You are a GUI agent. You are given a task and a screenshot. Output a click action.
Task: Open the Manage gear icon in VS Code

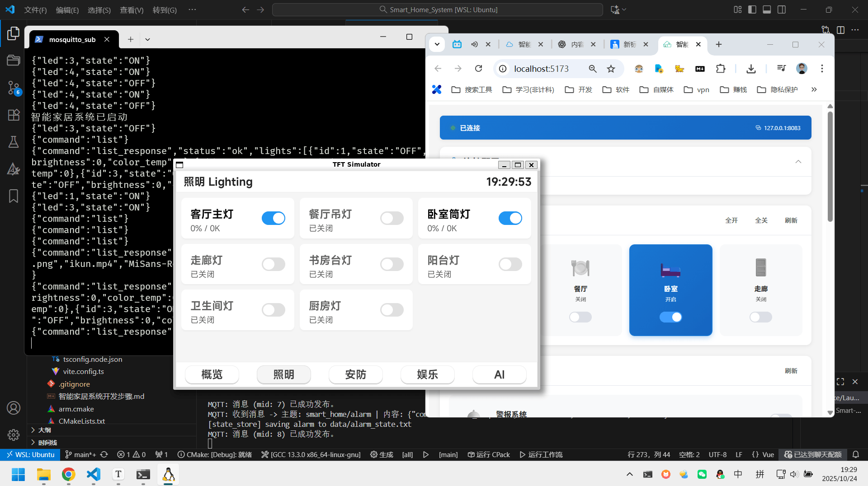click(14, 435)
